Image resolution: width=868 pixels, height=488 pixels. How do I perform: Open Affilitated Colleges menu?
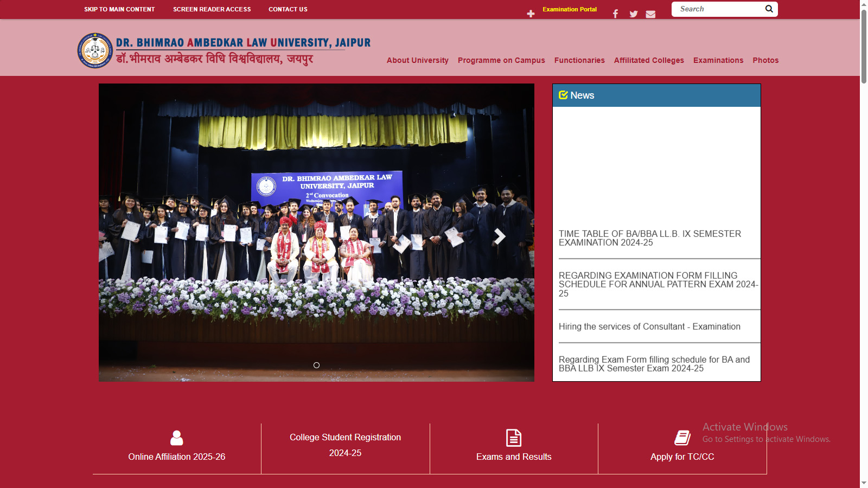tap(649, 60)
